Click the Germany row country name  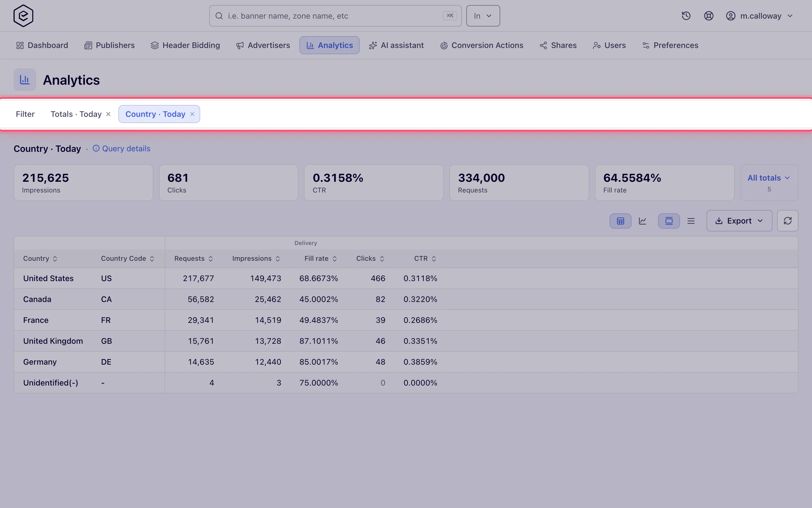point(40,362)
